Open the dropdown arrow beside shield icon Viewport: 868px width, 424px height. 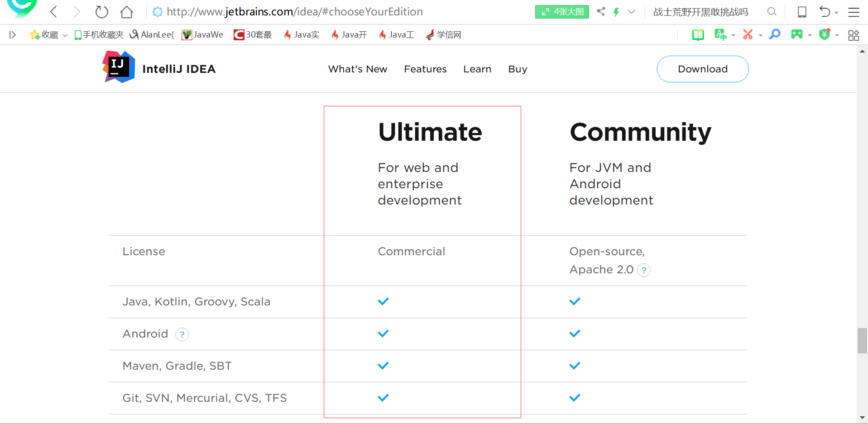(837, 35)
